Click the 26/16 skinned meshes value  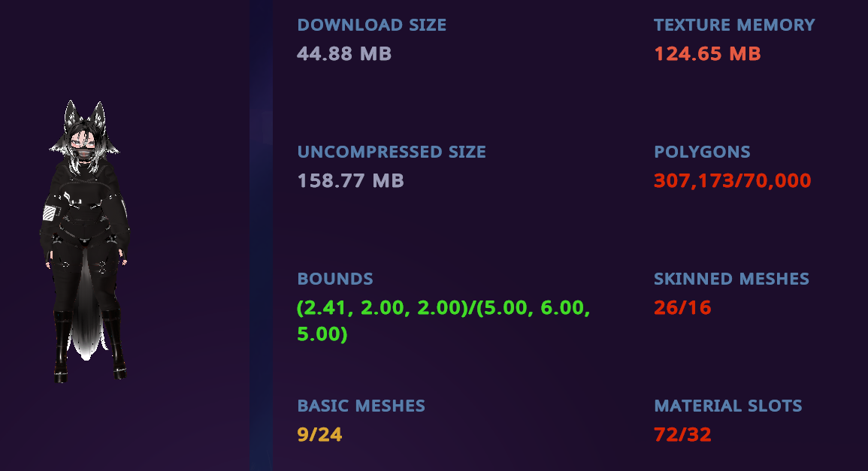(x=682, y=307)
